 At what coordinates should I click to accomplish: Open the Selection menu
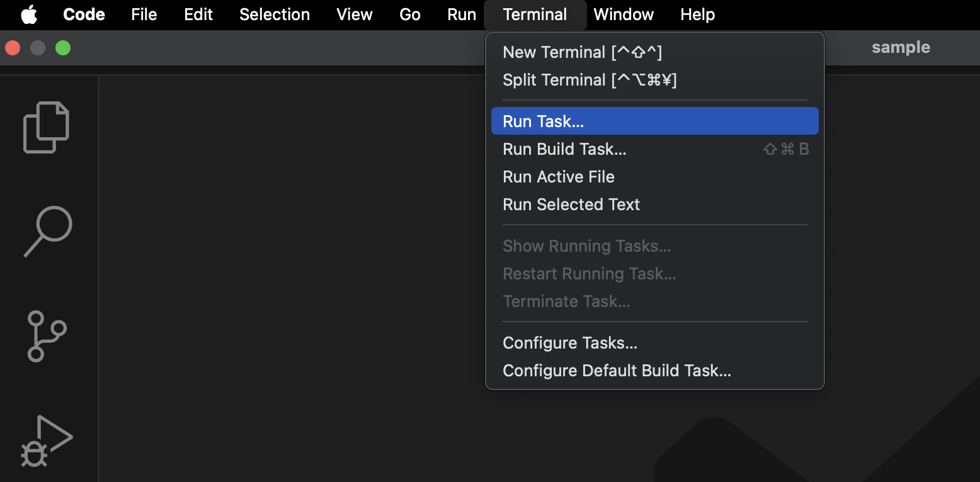tap(274, 14)
